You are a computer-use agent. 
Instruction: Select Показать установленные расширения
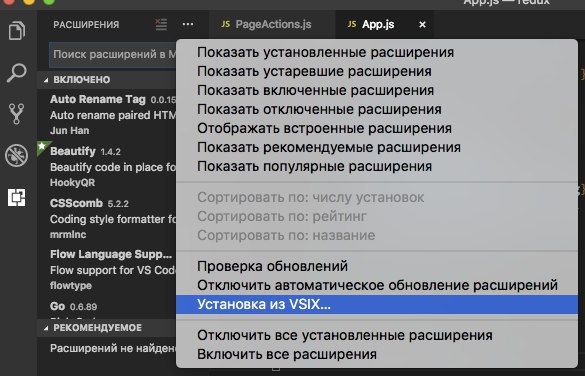click(x=377, y=52)
